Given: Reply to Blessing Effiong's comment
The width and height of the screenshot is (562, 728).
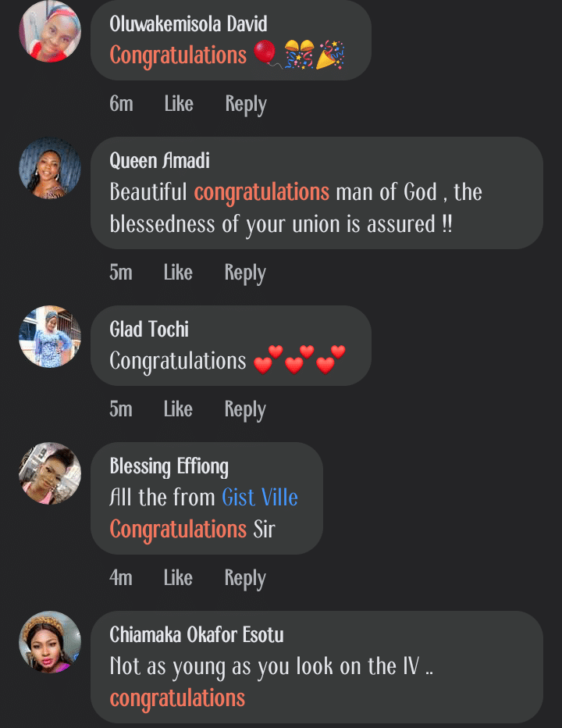Looking at the screenshot, I should [245, 578].
